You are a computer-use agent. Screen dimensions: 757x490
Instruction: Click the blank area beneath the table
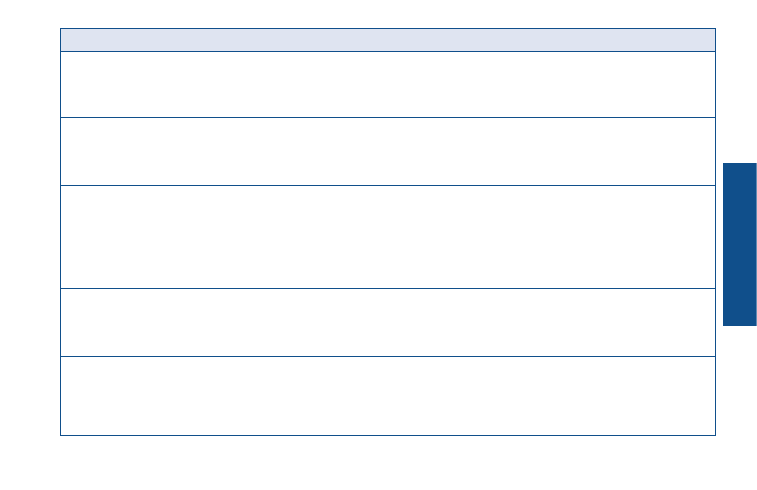[x=388, y=463]
